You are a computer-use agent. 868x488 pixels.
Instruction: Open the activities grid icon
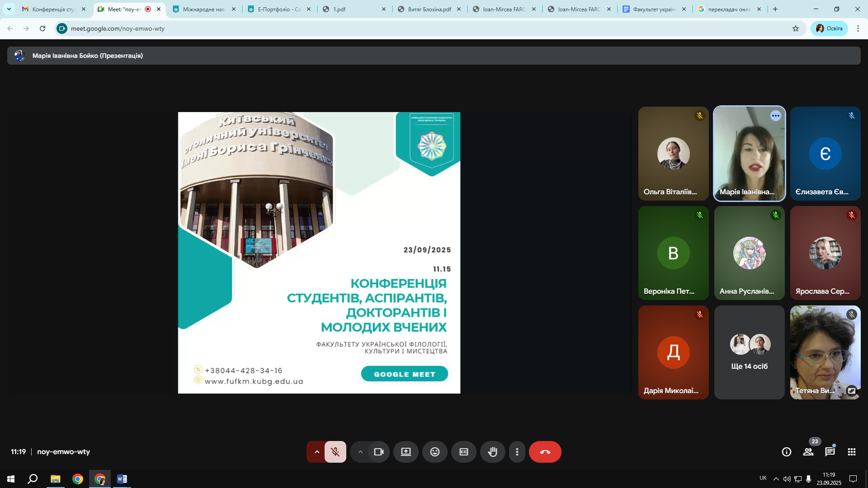click(851, 452)
